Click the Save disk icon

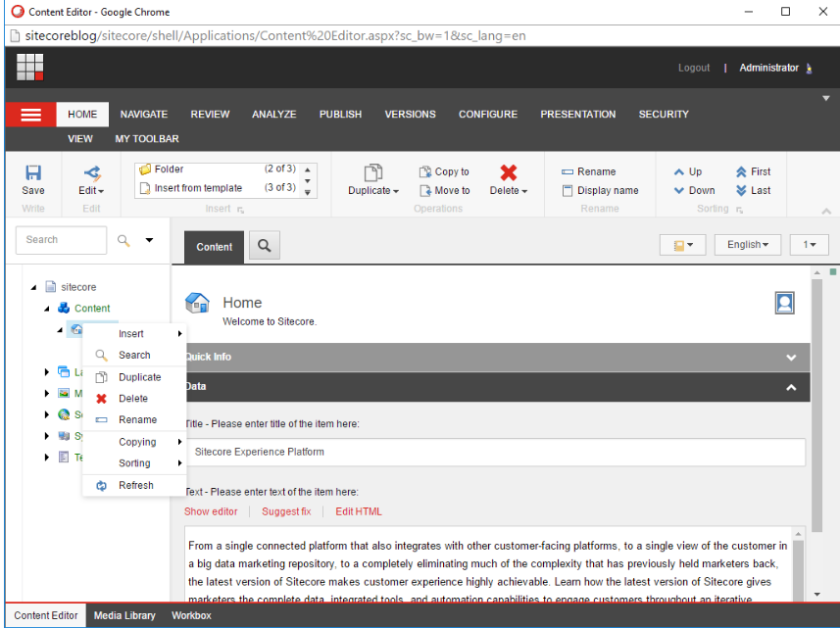click(x=33, y=172)
